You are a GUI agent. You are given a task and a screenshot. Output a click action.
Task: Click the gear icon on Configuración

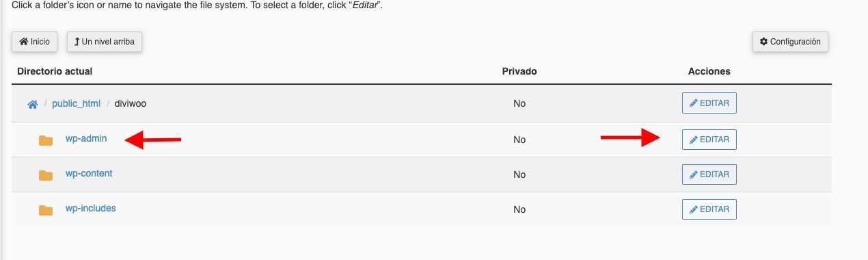pos(764,42)
